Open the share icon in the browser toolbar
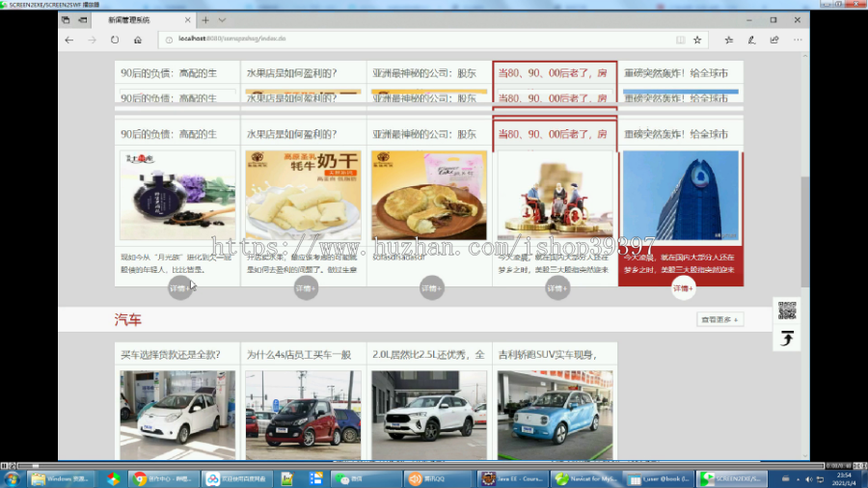This screenshot has height=488, width=868. pos(774,40)
